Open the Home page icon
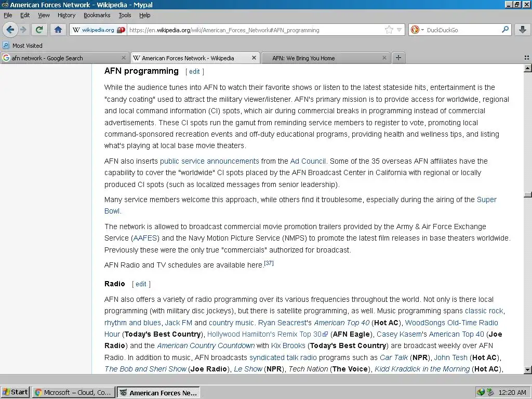This screenshot has height=399, width=532. [x=58, y=30]
